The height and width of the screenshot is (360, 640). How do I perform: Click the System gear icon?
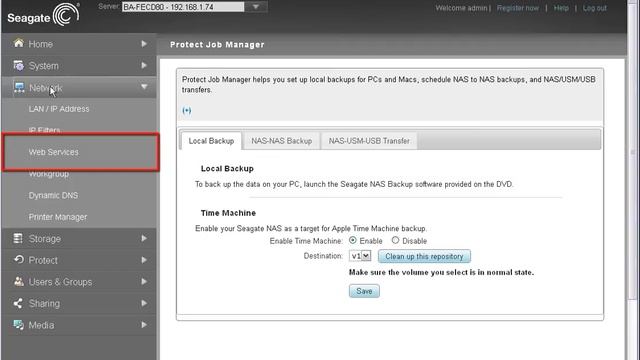tap(18, 65)
